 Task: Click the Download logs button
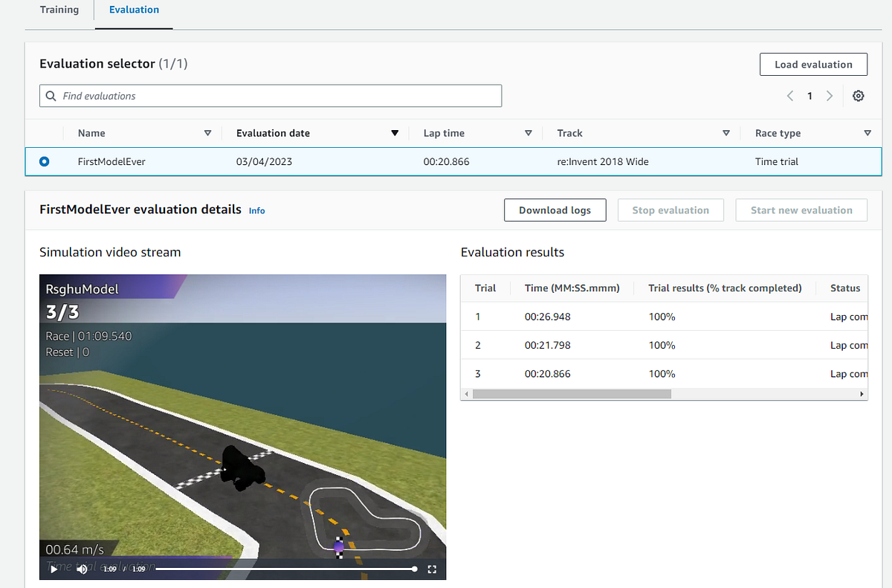coord(555,210)
